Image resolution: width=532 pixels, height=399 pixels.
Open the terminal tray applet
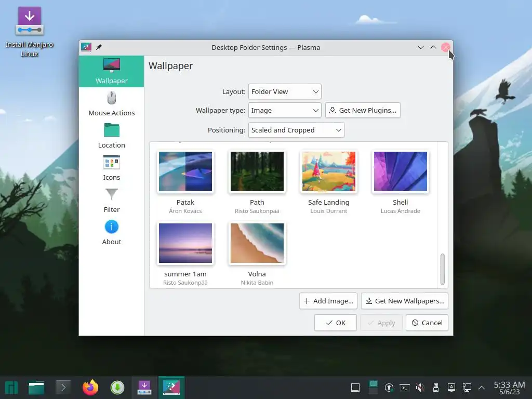pyautogui.click(x=404, y=388)
